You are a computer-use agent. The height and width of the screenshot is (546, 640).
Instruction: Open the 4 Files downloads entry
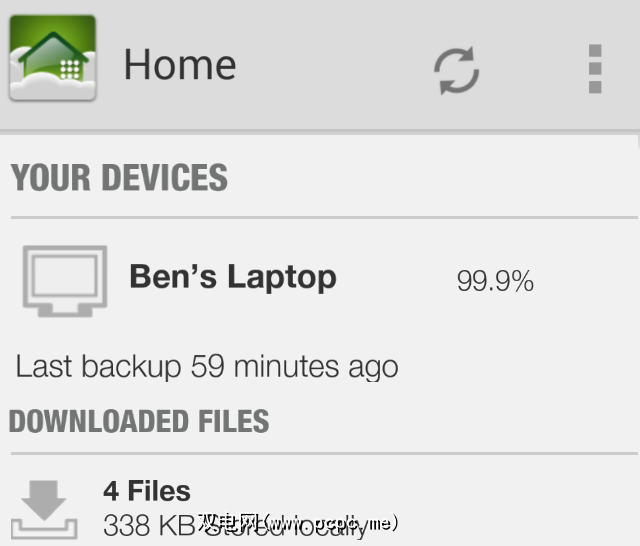tap(147, 491)
